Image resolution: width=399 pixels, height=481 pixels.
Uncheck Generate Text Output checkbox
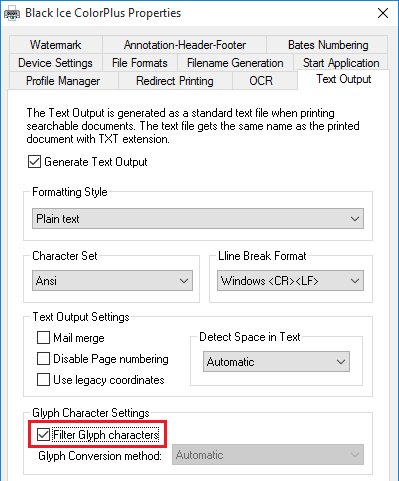(34, 162)
